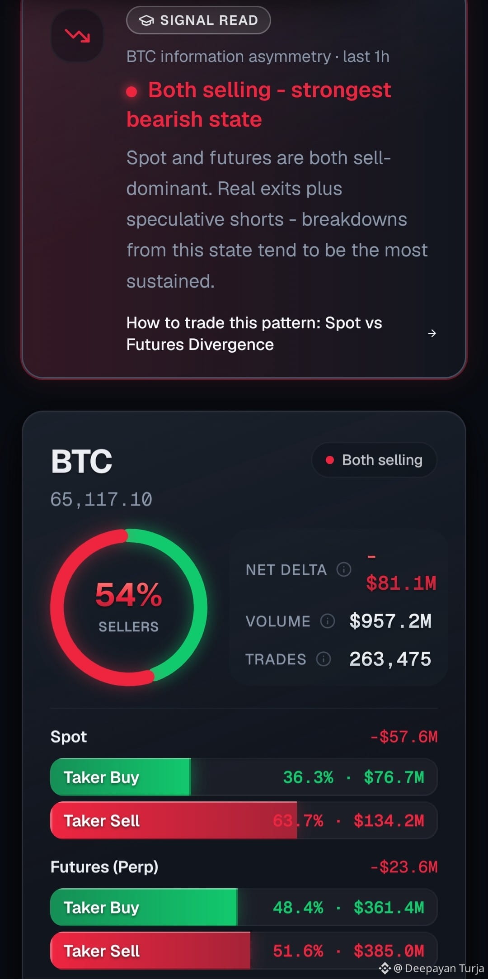The width and height of the screenshot is (488, 980).
Task: Click the Binance logo watermark icon
Action: point(385,968)
